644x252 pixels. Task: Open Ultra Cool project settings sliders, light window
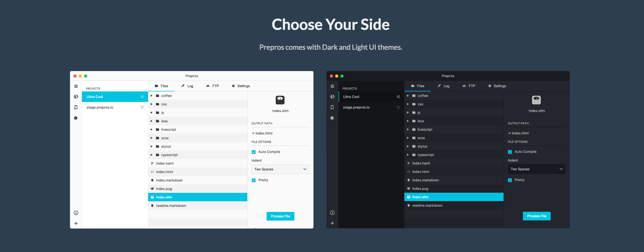coord(142,97)
